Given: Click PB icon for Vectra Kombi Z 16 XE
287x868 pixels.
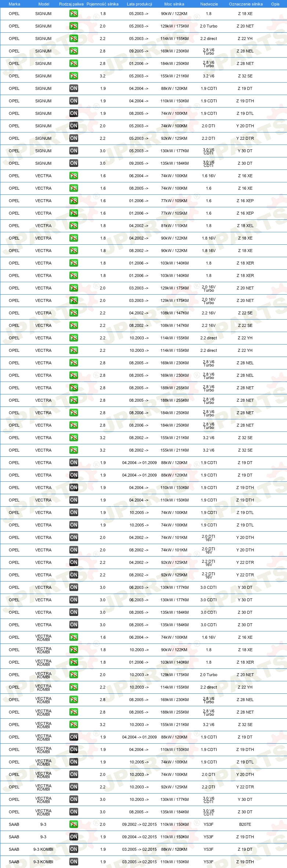Looking at the screenshot, I should pos(73,637).
